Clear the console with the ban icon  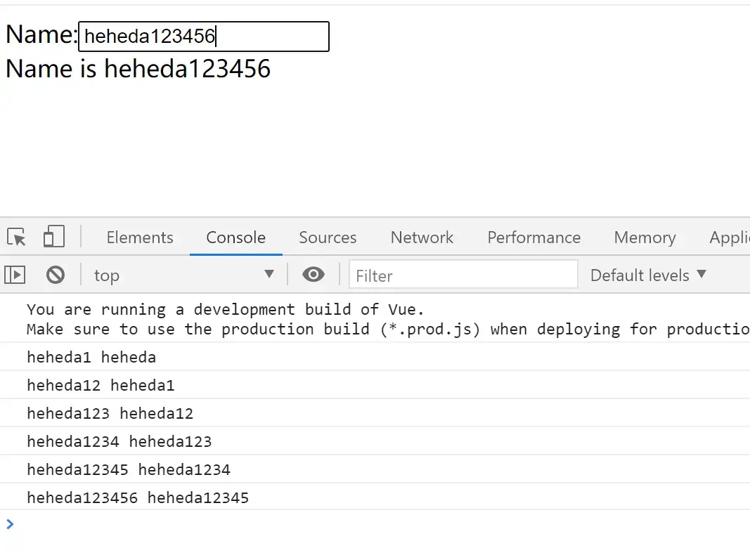point(56,275)
